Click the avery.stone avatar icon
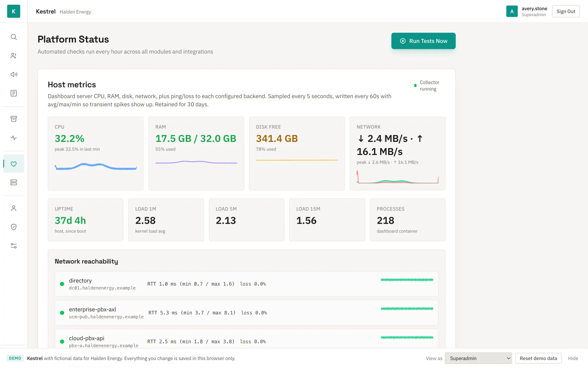 click(x=512, y=11)
